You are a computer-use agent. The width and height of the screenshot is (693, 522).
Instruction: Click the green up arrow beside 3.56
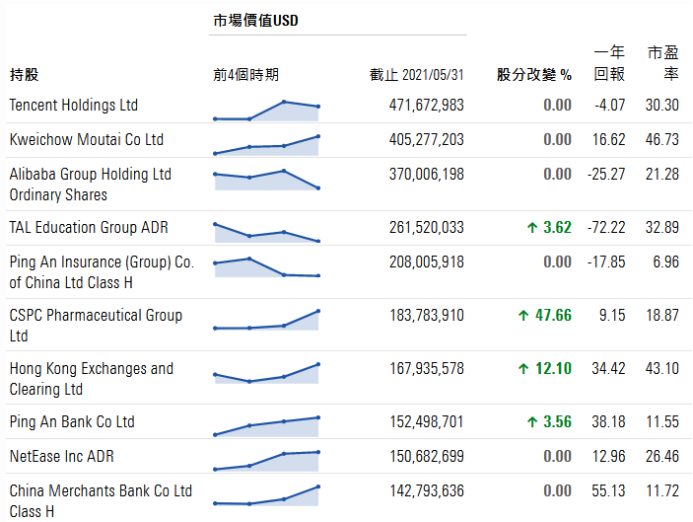coord(533,422)
